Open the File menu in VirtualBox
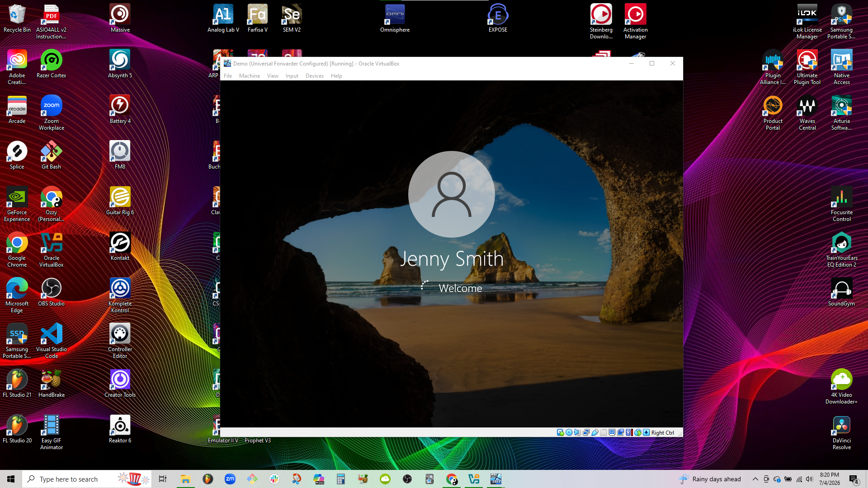Image resolution: width=868 pixels, height=488 pixels. coord(228,76)
